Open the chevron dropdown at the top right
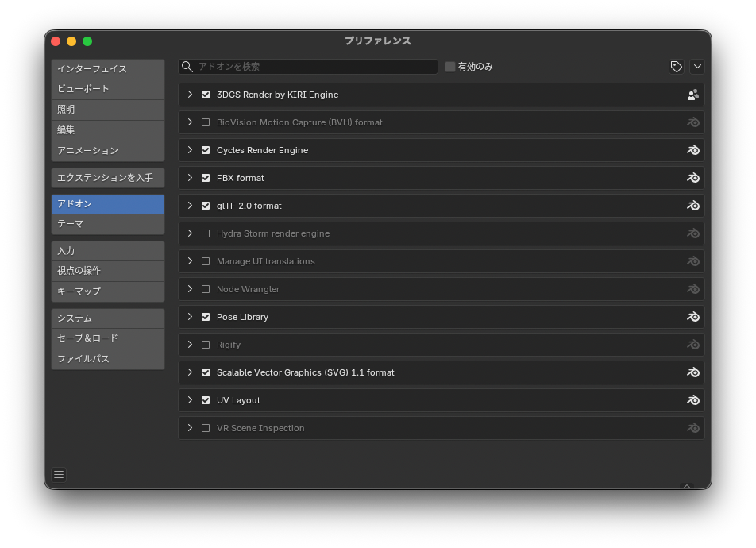This screenshot has height=548, width=756. click(696, 67)
